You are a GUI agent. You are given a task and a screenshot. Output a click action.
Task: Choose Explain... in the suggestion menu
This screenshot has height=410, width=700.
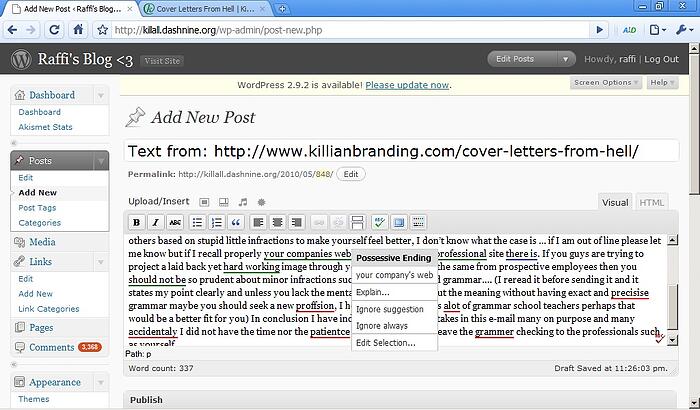click(x=394, y=292)
